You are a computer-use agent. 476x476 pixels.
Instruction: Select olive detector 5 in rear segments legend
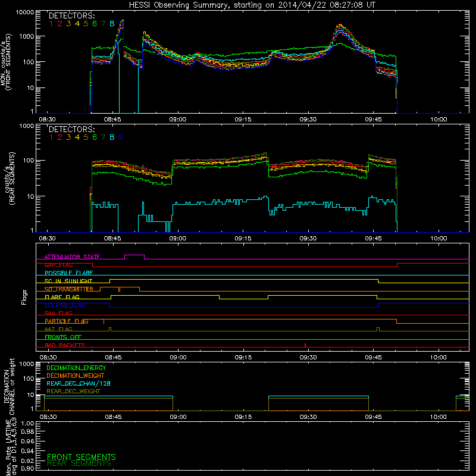click(x=86, y=137)
